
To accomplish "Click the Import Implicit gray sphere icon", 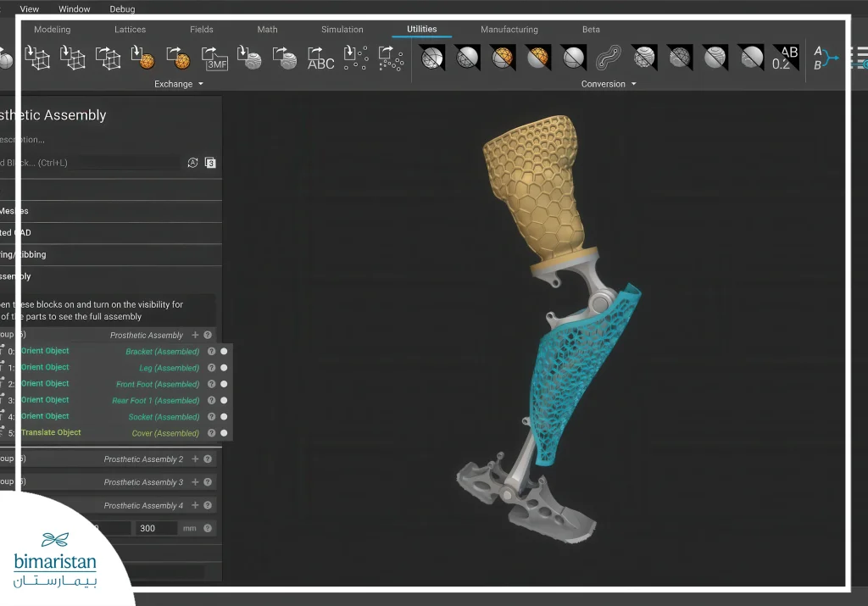I will 249,58.
